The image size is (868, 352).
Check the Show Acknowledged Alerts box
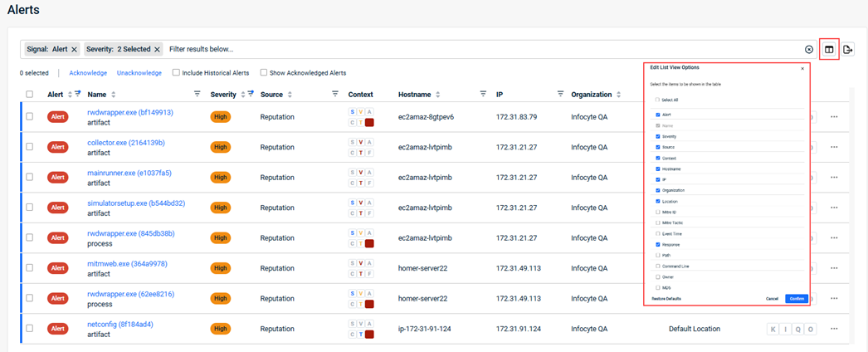(x=264, y=73)
